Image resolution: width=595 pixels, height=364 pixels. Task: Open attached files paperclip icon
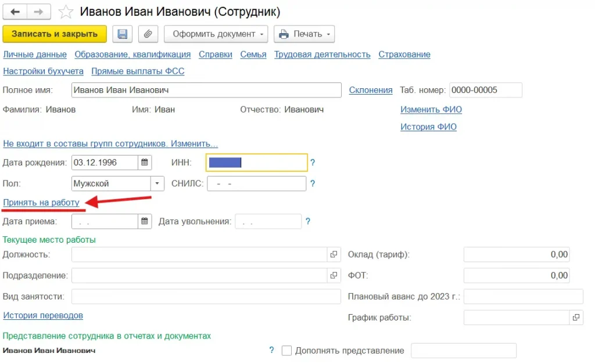pos(148,34)
